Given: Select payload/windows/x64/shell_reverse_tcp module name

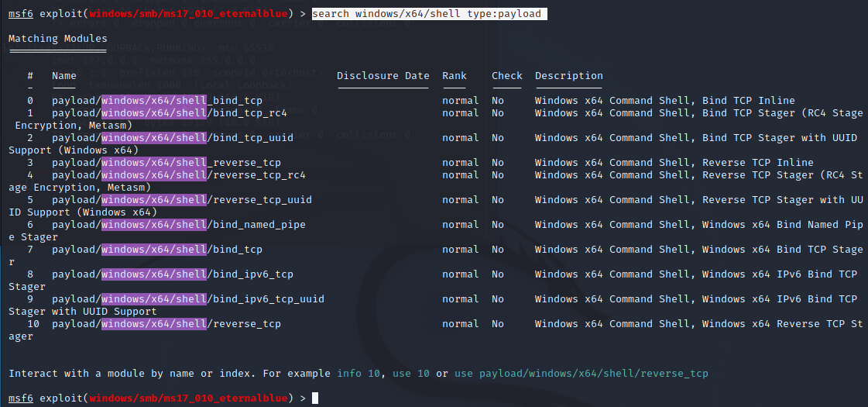Looking at the screenshot, I should [166, 163].
